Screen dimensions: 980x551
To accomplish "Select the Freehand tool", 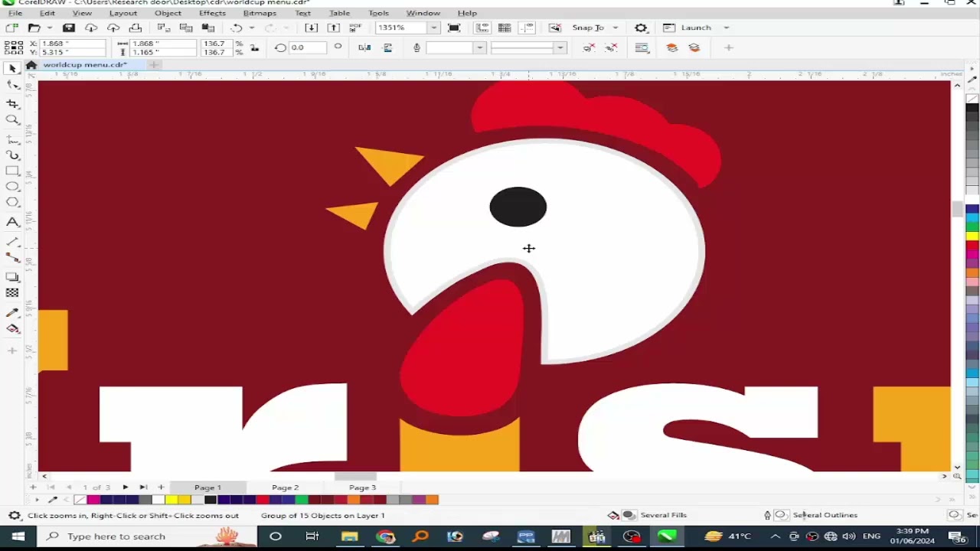I will click(x=12, y=139).
